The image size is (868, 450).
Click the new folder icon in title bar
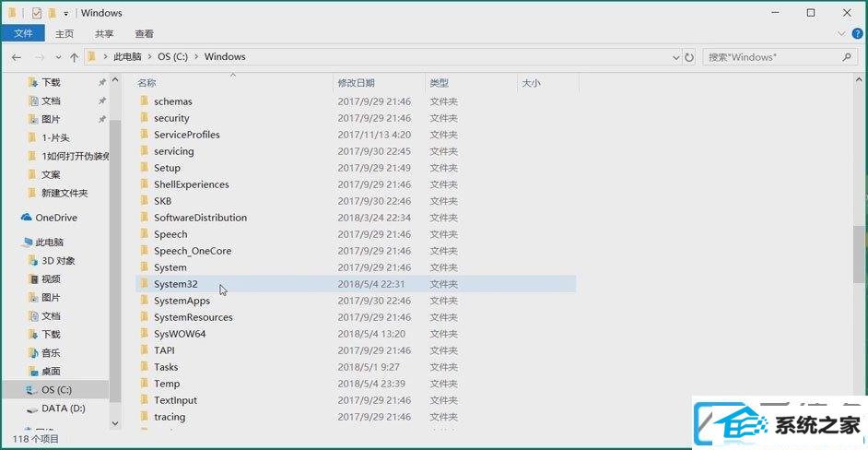tap(52, 13)
